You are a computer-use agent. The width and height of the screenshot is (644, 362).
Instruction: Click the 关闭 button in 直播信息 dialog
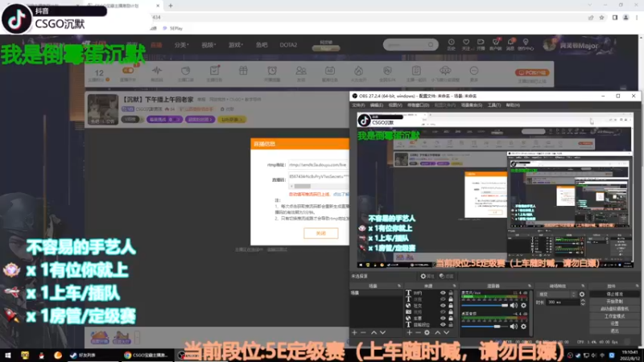[320, 233]
